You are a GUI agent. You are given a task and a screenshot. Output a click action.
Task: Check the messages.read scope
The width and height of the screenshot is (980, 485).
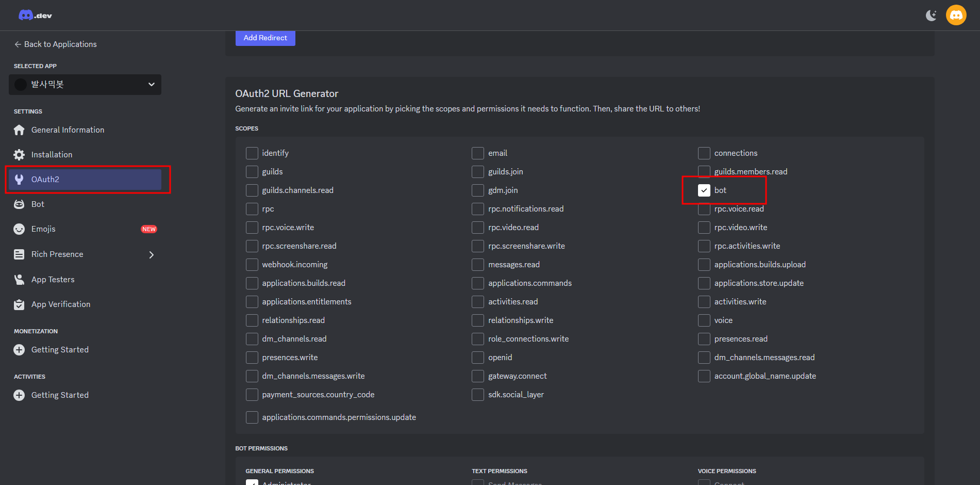click(478, 265)
